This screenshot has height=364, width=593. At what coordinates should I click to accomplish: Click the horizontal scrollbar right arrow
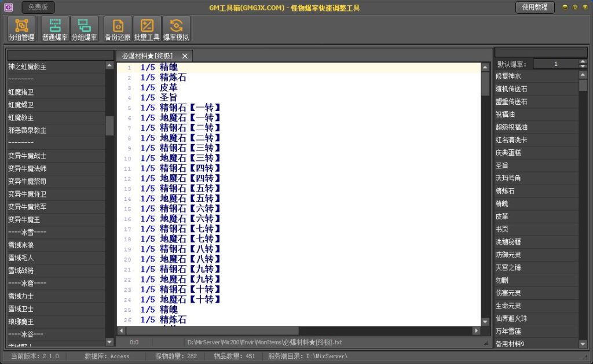click(x=477, y=330)
